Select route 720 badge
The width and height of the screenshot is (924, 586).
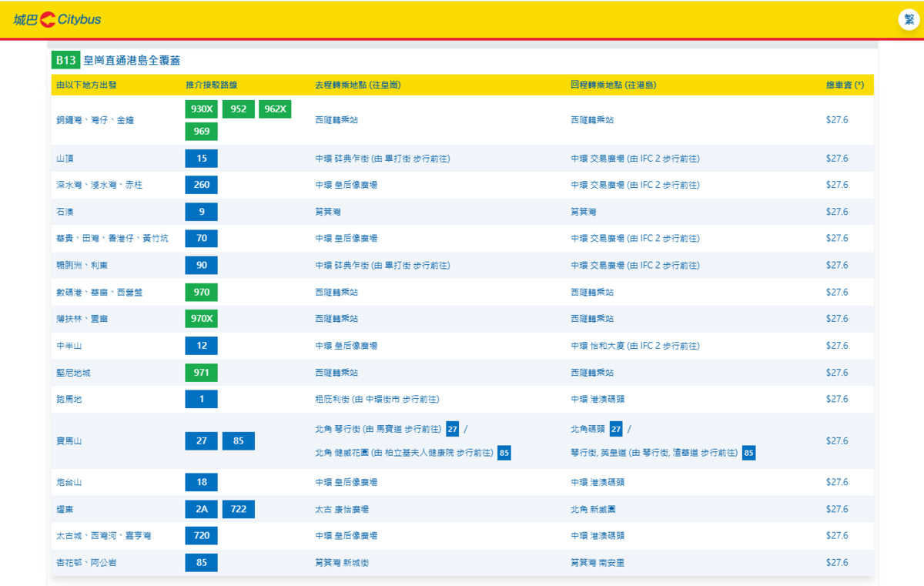(202, 536)
